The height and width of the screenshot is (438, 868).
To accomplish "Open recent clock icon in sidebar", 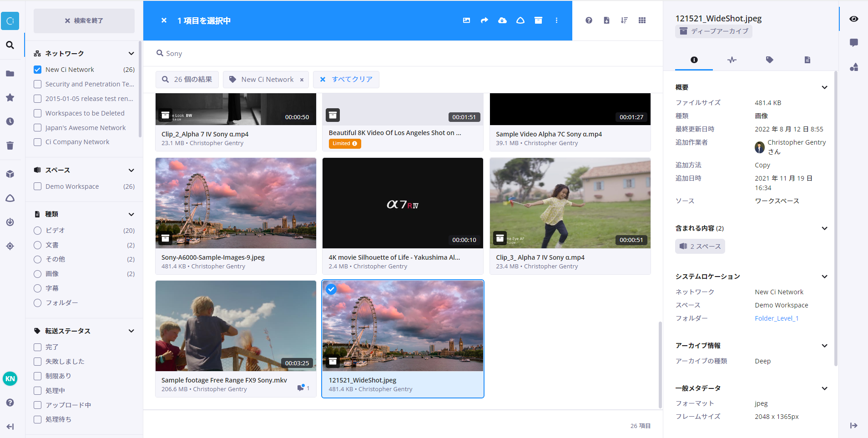I will click(10, 121).
